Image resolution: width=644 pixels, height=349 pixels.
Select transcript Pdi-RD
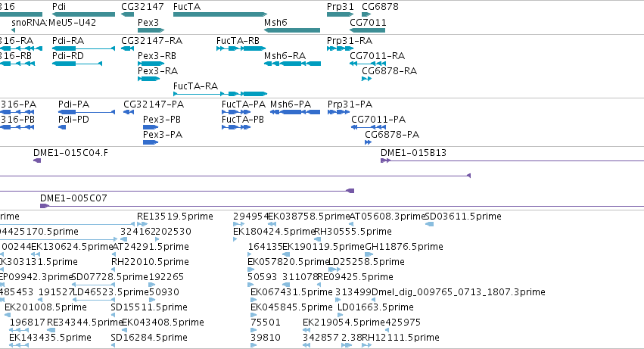tap(77, 64)
